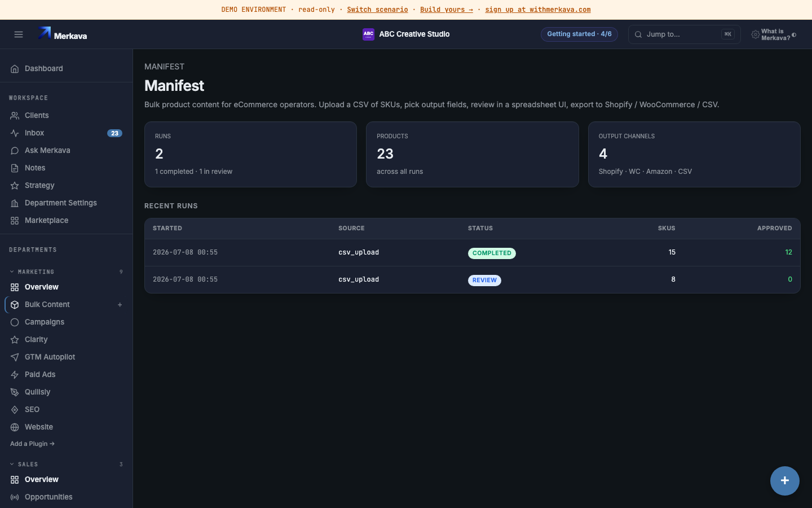
Task: Click the Clarity star icon
Action: 15,340
